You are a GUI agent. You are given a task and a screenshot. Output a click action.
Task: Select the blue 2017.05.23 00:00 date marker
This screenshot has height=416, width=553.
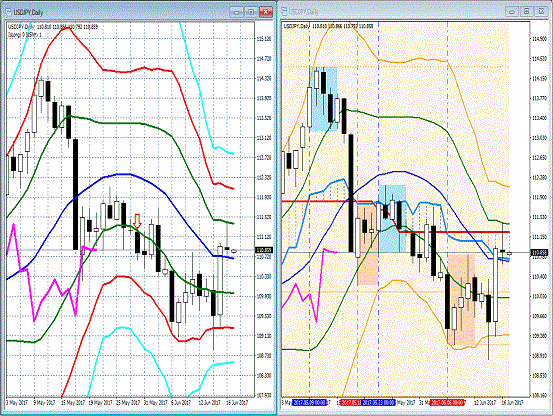tap(378, 402)
